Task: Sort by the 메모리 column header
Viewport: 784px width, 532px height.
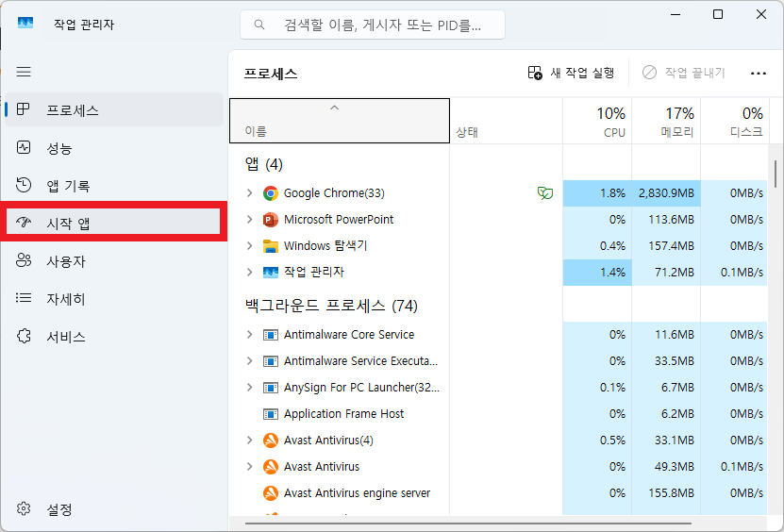Action: [666, 121]
